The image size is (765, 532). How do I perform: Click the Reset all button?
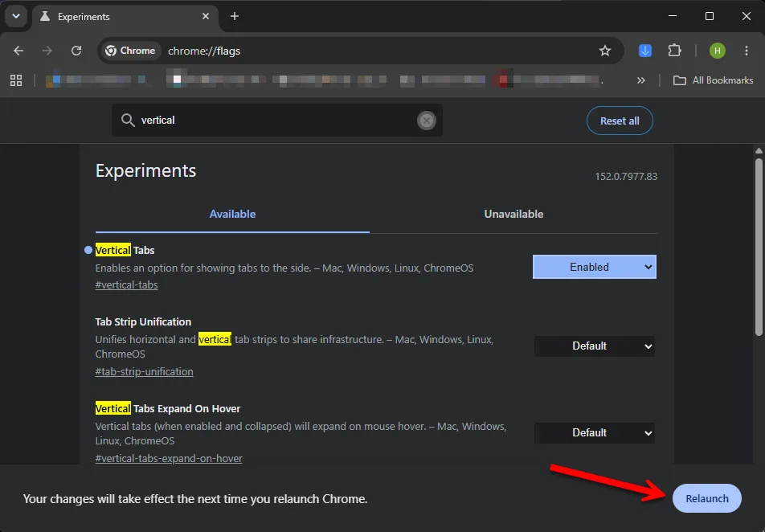(620, 121)
